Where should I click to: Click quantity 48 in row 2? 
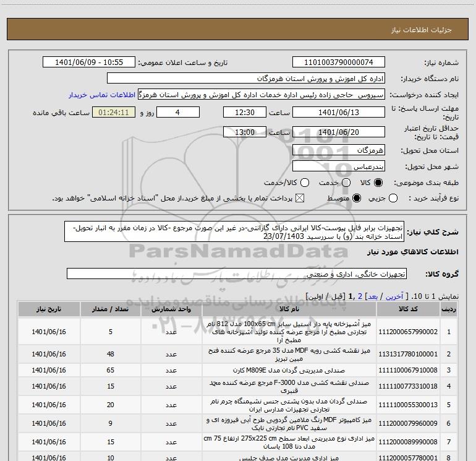[x=111, y=354]
